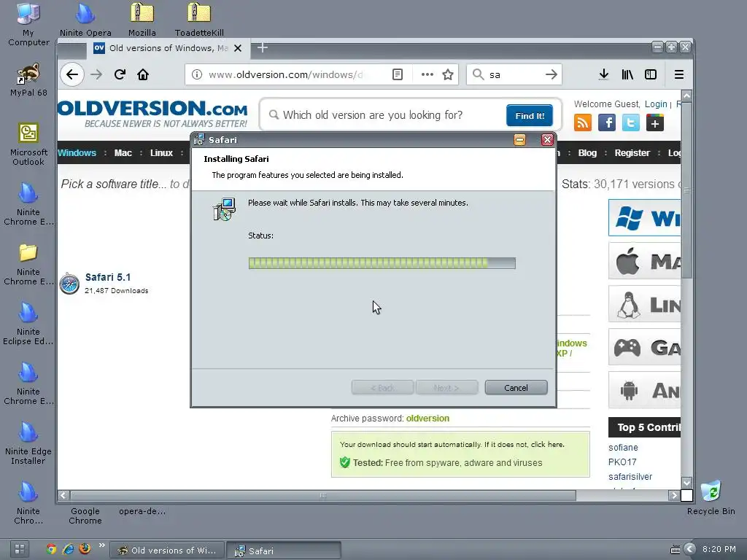
Task: Reload the current page
Action: [x=120, y=74]
